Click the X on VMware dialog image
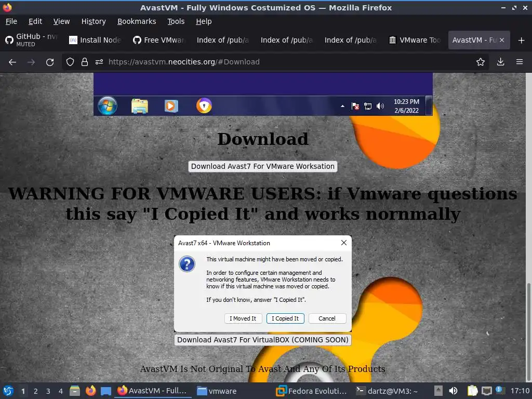Image resolution: width=532 pixels, height=399 pixels. (344, 243)
